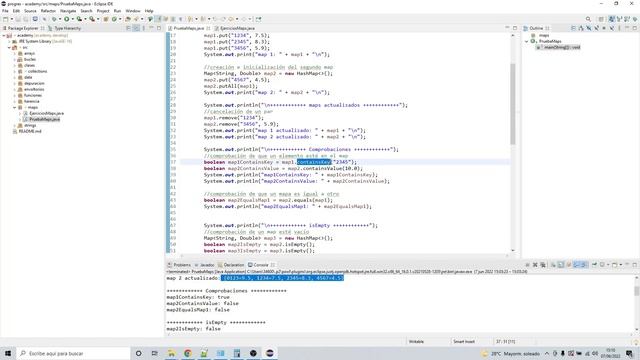Toggle Show Whitespace Characters in toolbar
The image size is (640, 360).
(180, 19)
